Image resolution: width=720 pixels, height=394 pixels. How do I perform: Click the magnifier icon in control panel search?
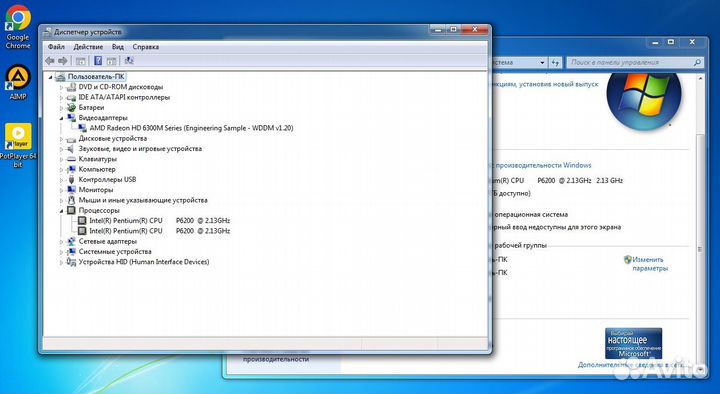point(697,62)
